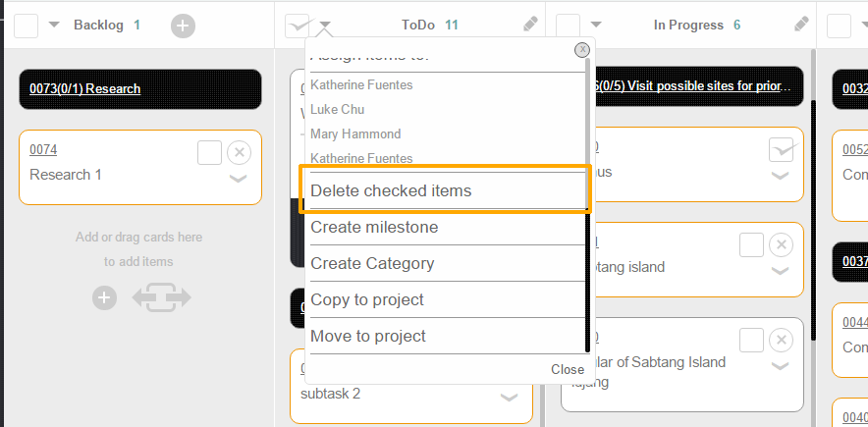Edit the ToDo column with the pencil icon

(530, 25)
